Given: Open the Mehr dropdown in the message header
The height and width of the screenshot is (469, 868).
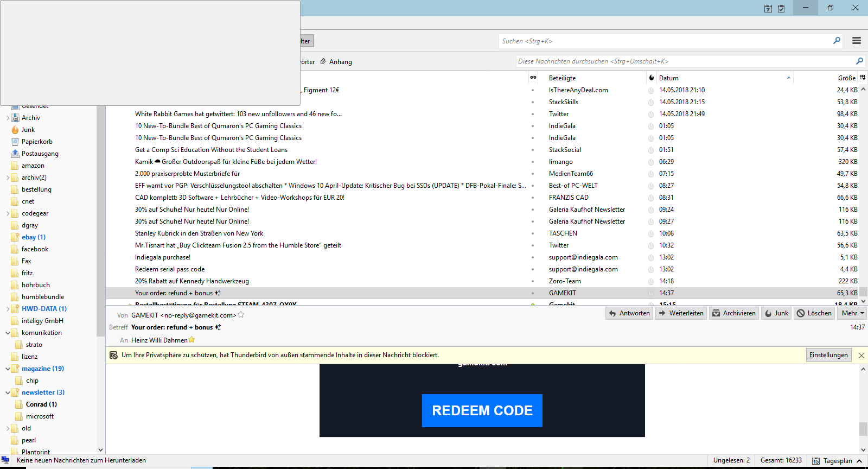Looking at the screenshot, I should click(x=852, y=313).
